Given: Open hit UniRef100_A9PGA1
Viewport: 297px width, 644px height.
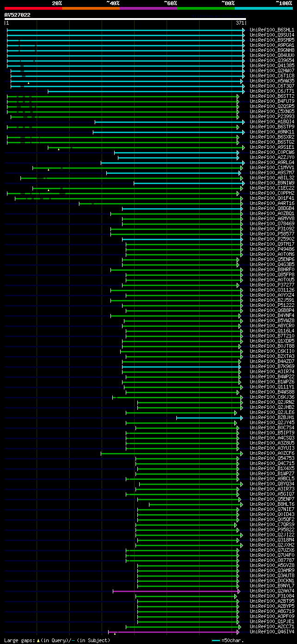Looking at the screenshot, I should click(x=272, y=45).
